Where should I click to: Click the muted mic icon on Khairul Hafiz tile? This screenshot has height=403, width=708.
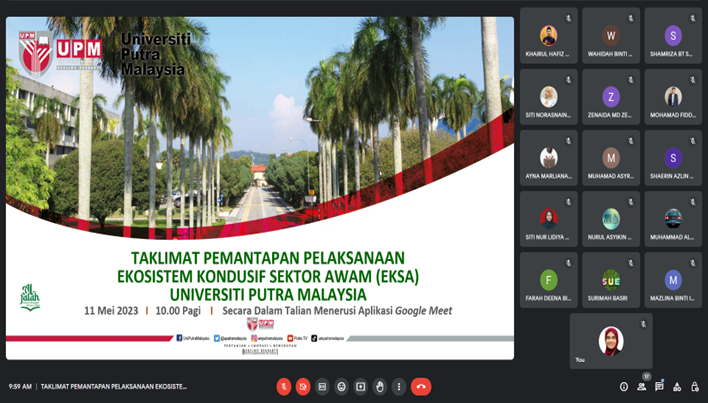click(x=568, y=19)
